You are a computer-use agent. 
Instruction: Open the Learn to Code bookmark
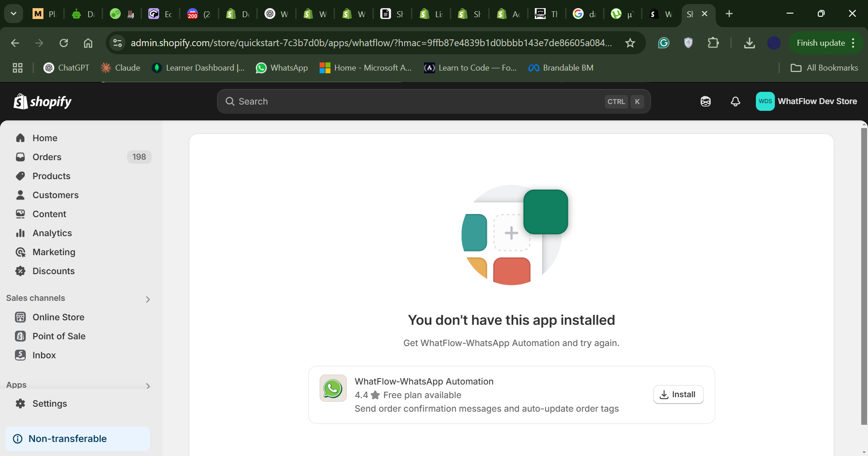pyautogui.click(x=470, y=68)
